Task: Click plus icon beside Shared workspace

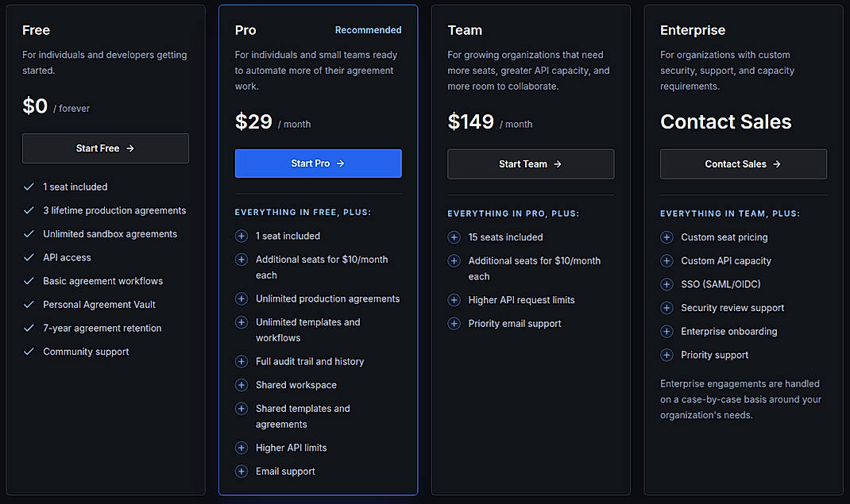Action: [241, 385]
